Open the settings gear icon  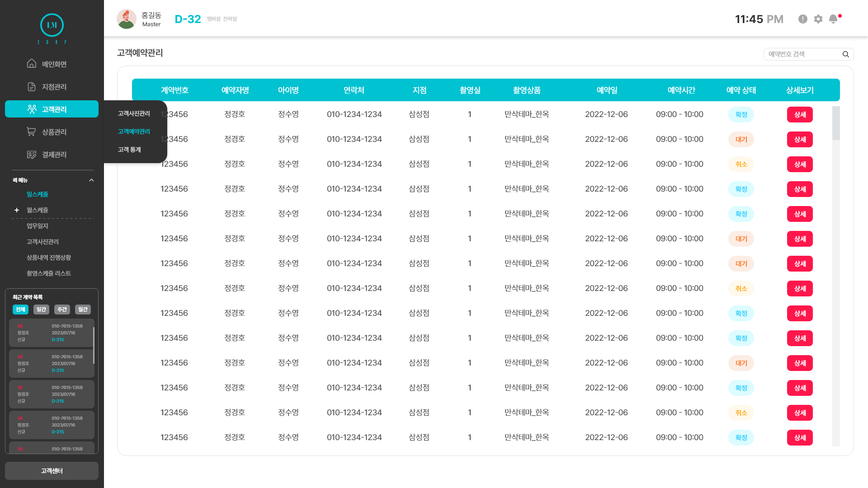(818, 19)
